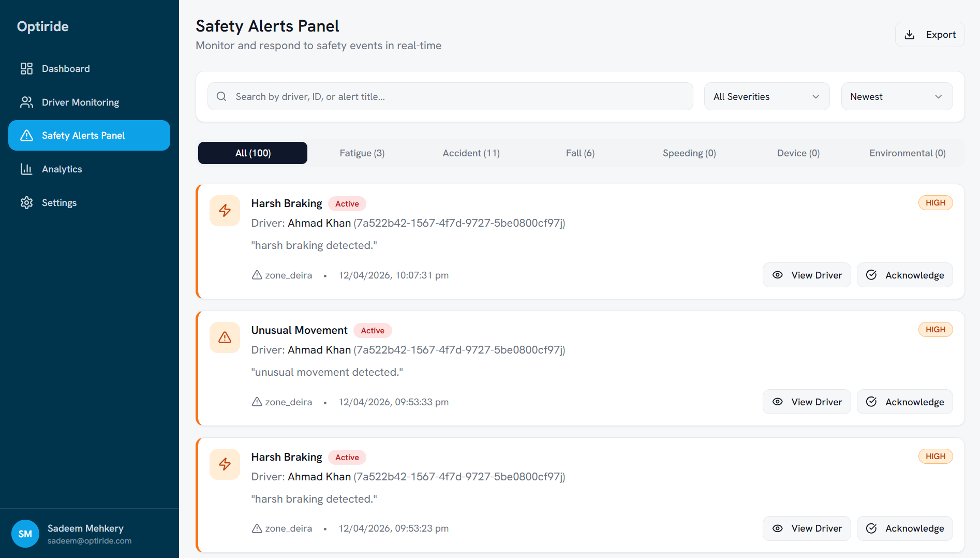The height and width of the screenshot is (558, 980).
Task: Click warning icon of Unusual Movement alert
Action: 225,337
